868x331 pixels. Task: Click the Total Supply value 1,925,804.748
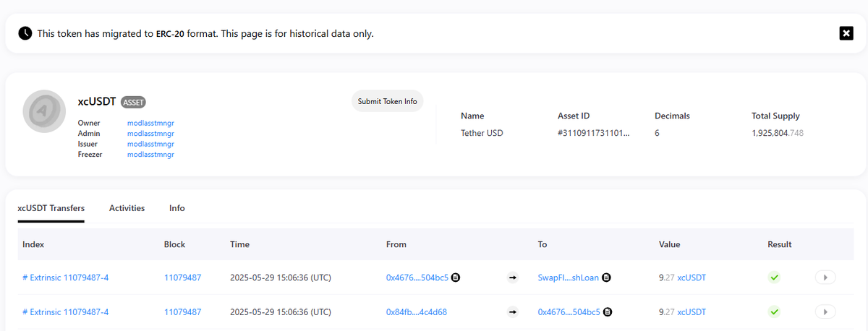click(x=778, y=133)
